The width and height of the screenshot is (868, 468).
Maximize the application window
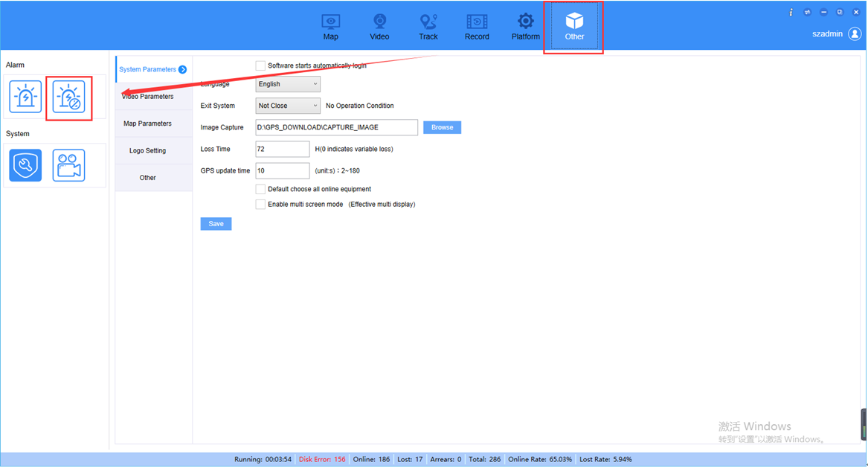pyautogui.click(x=840, y=12)
